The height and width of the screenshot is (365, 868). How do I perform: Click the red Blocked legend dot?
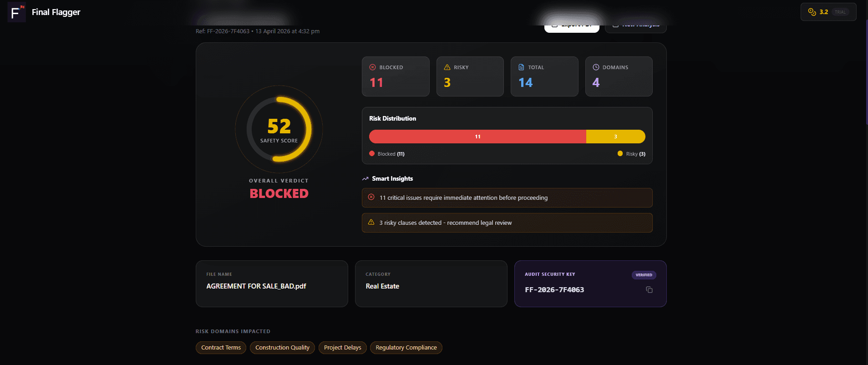pyautogui.click(x=372, y=153)
